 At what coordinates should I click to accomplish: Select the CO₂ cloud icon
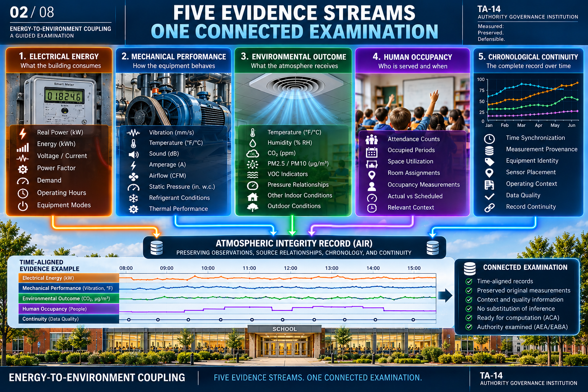point(253,154)
